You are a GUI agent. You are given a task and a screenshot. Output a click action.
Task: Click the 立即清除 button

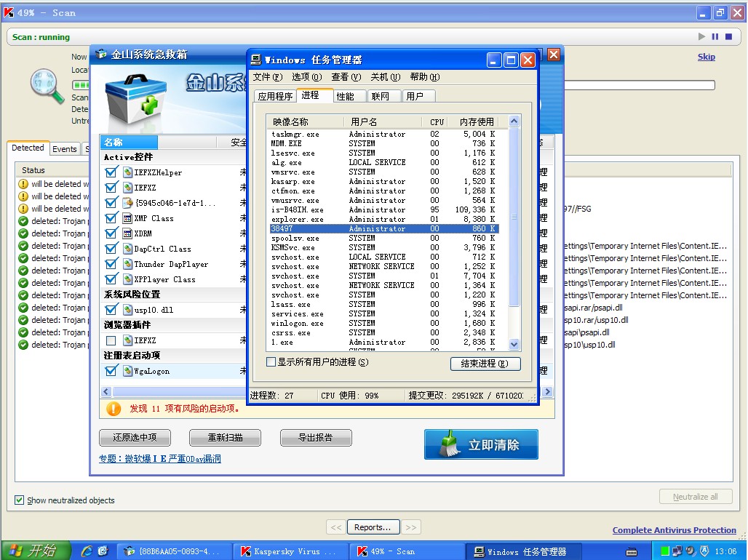click(481, 444)
